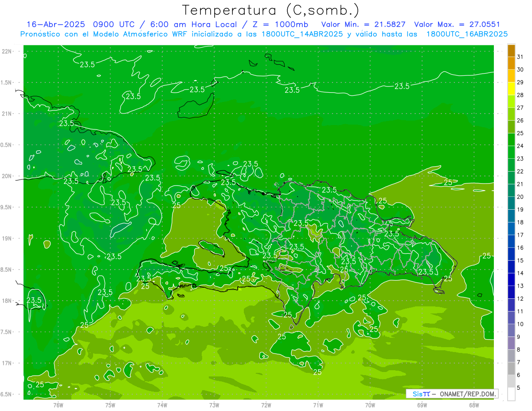Click the '7.5N' latitude label
This screenshot has width=532, height=411.
[x=7, y=332]
